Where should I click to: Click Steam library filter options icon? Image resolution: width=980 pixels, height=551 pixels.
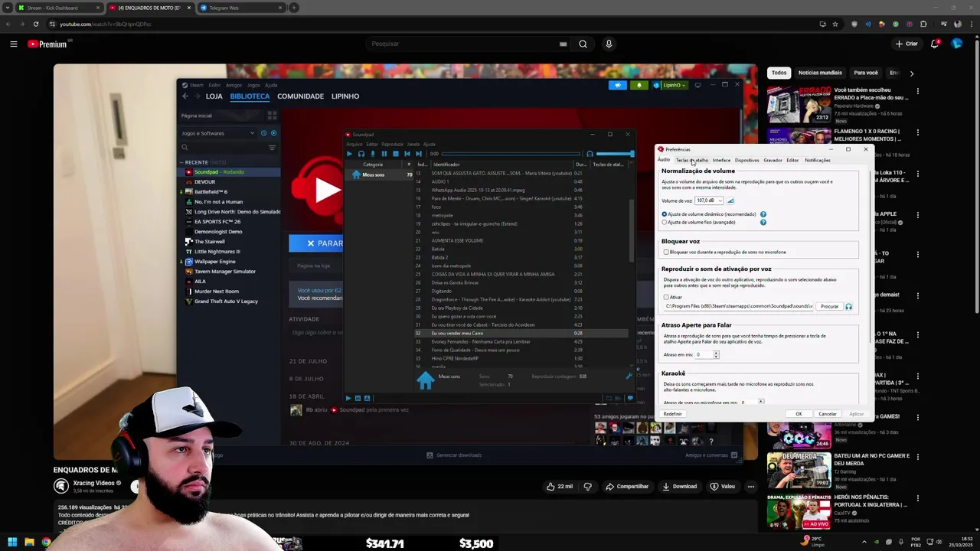[x=272, y=147]
